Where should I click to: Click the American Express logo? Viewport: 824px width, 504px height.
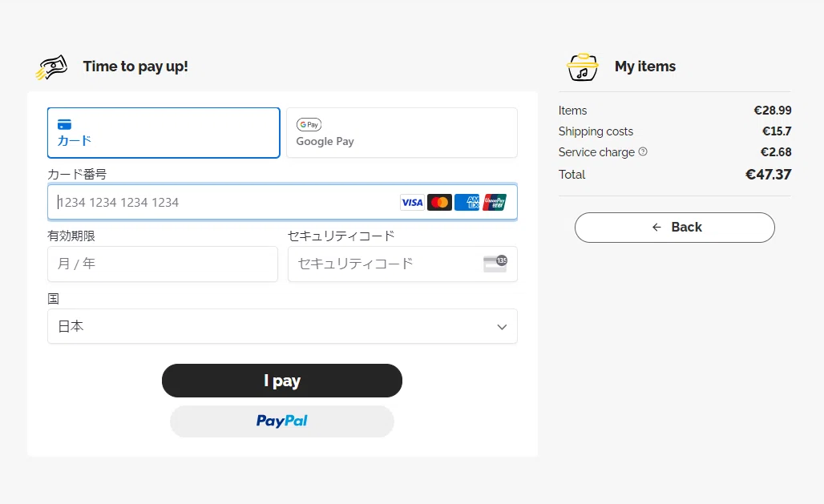pyautogui.click(x=467, y=203)
